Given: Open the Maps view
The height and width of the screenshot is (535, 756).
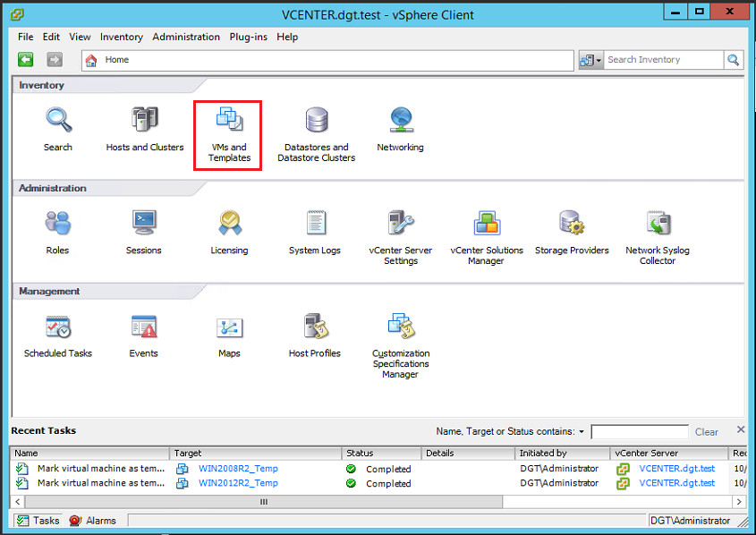Looking at the screenshot, I should point(230,327).
